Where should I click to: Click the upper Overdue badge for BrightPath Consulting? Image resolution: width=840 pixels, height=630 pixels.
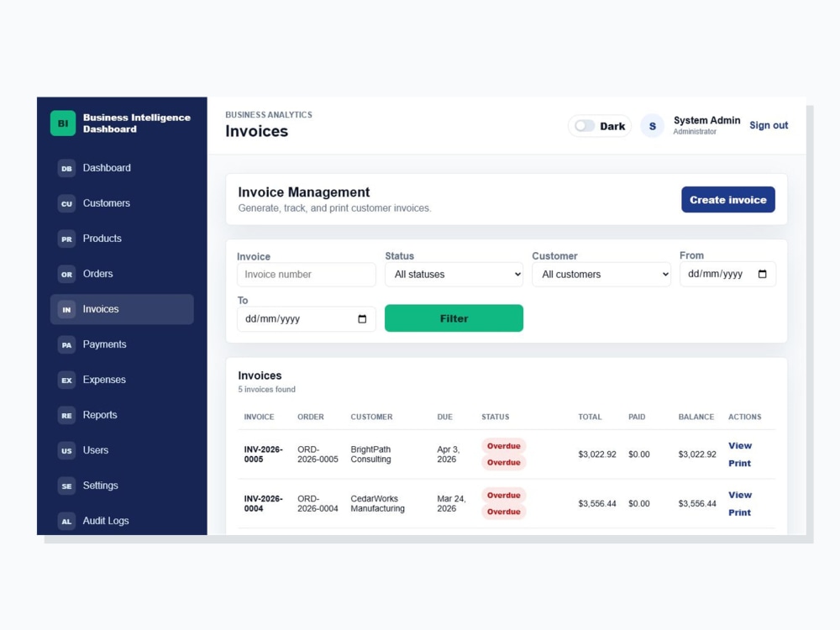click(503, 446)
